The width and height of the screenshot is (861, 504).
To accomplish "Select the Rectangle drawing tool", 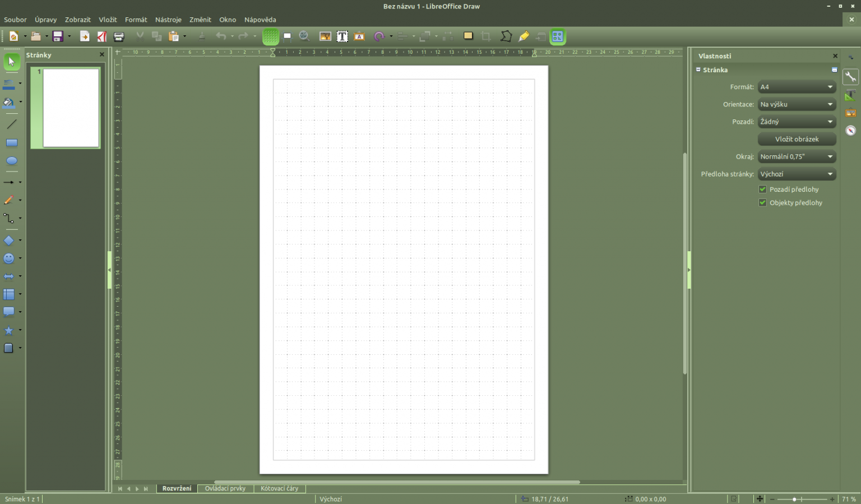I will [x=11, y=143].
